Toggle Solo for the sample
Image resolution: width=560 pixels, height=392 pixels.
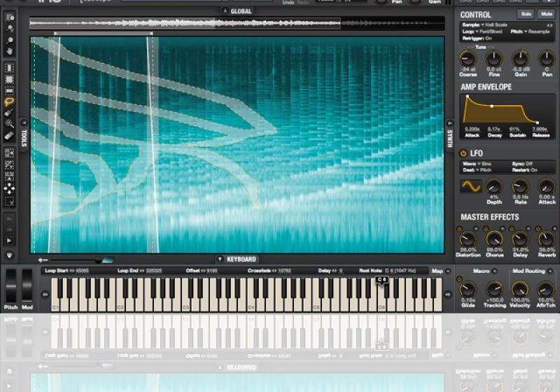[525, 14]
